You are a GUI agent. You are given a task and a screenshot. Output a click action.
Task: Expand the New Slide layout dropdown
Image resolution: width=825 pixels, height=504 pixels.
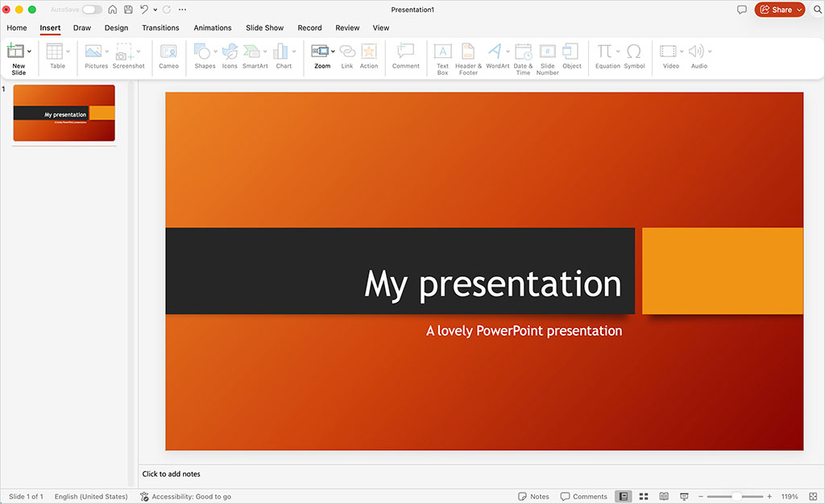pyautogui.click(x=29, y=52)
